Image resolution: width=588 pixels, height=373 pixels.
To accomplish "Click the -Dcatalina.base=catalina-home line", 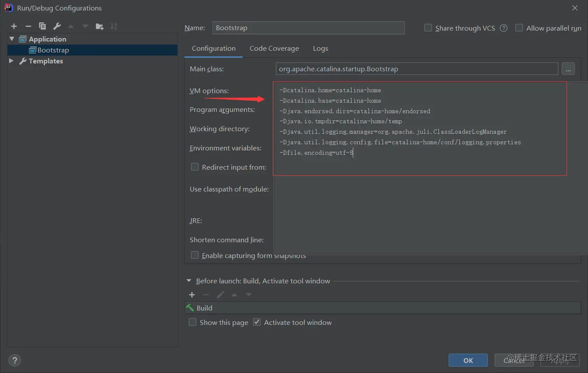I will pos(330,101).
